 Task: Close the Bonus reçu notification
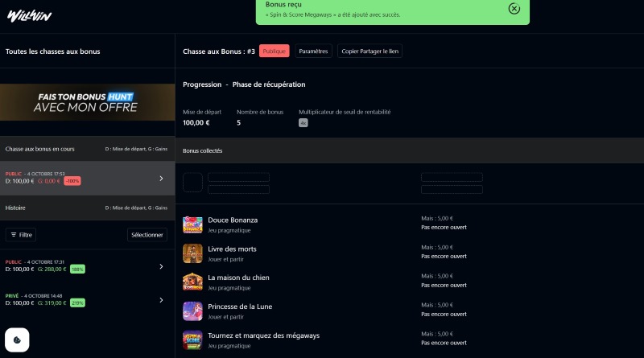(514, 9)
